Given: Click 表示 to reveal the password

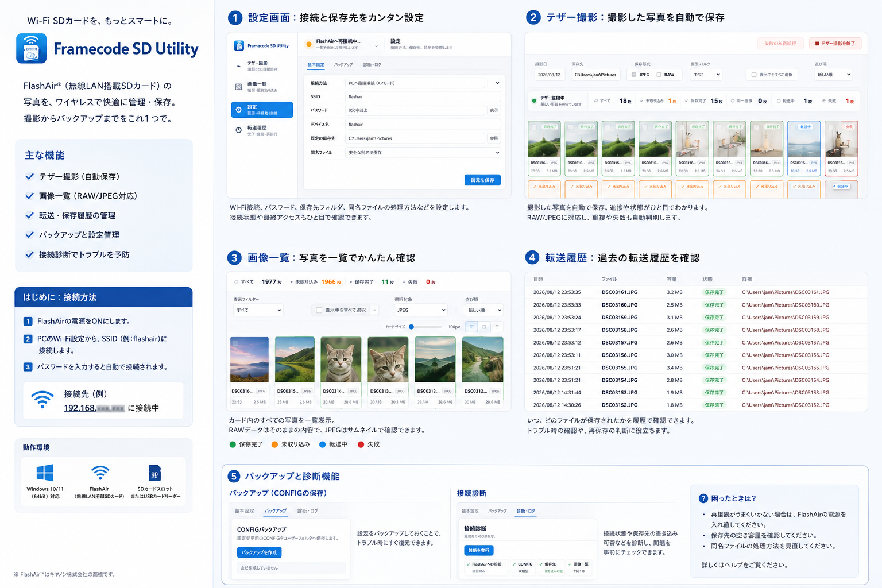Looking at the screenshot, I should click(x=494, y=110).
